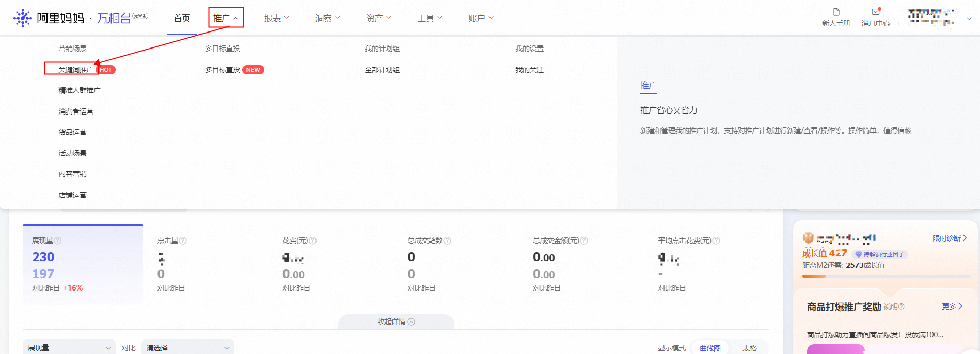Click help icon next to 展现量
This screenshot has width=980, height=354.
(58, 240)
